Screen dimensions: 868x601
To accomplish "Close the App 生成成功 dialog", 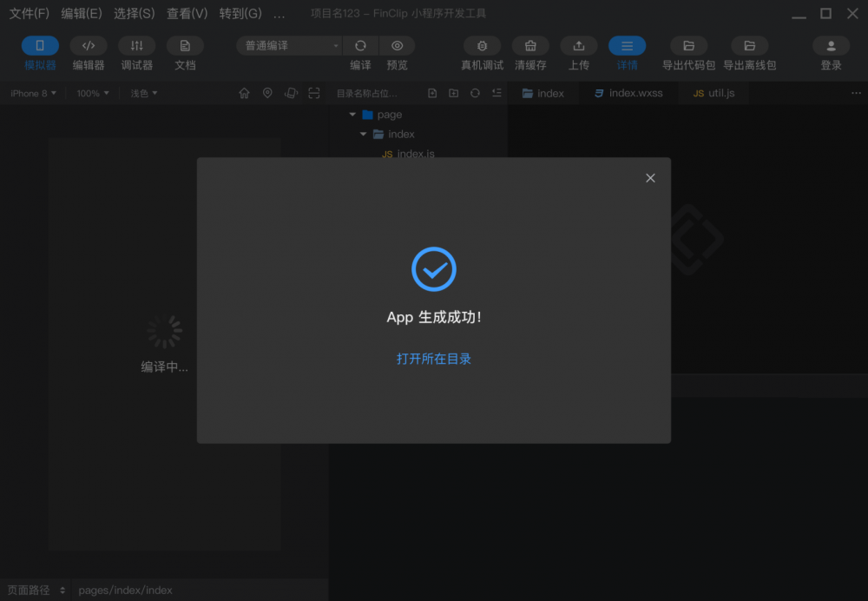I will pyautogui.click(x=650, y=178).
